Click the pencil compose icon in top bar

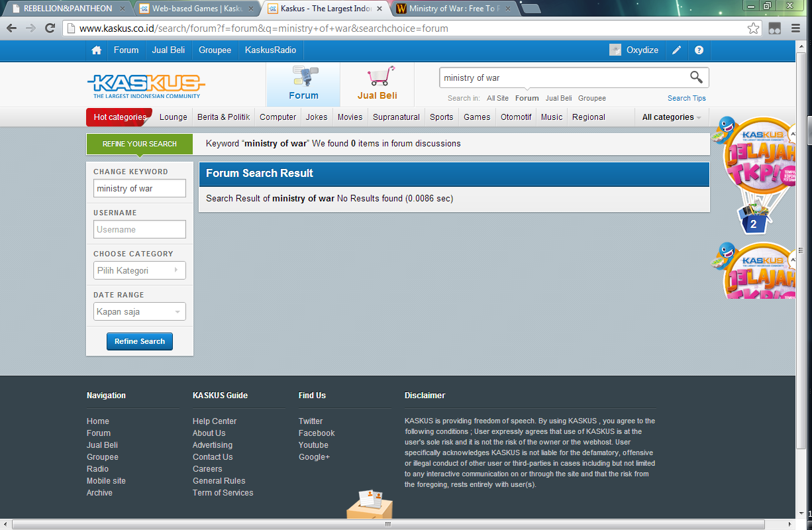point(676,50)
